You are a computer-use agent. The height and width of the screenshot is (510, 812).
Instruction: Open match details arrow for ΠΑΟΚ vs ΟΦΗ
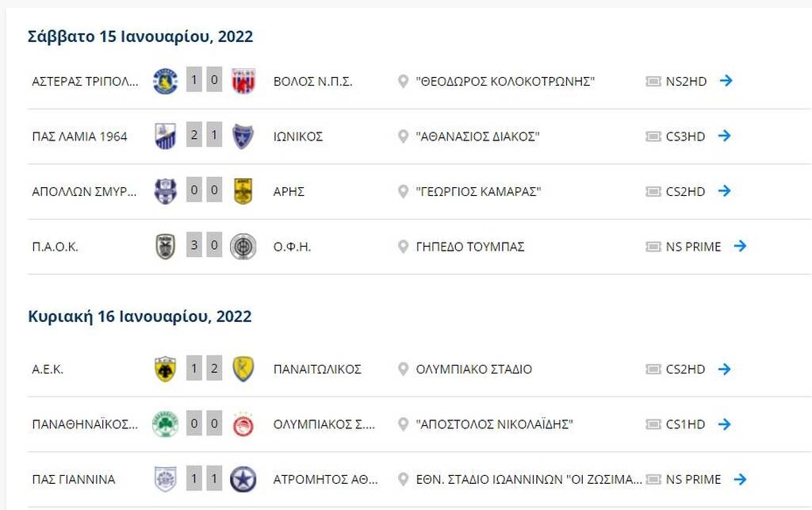click(x=740, y=247)
